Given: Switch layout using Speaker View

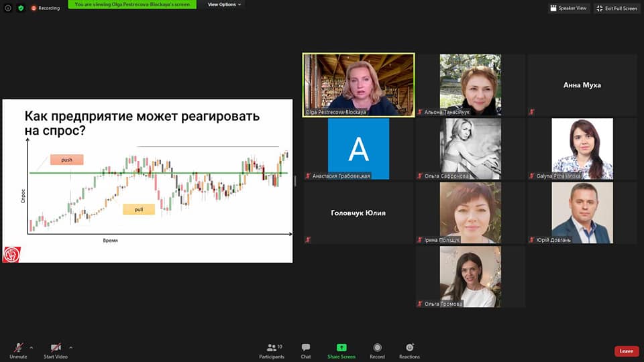Looking at the screenshot, I should pos(568,8).
